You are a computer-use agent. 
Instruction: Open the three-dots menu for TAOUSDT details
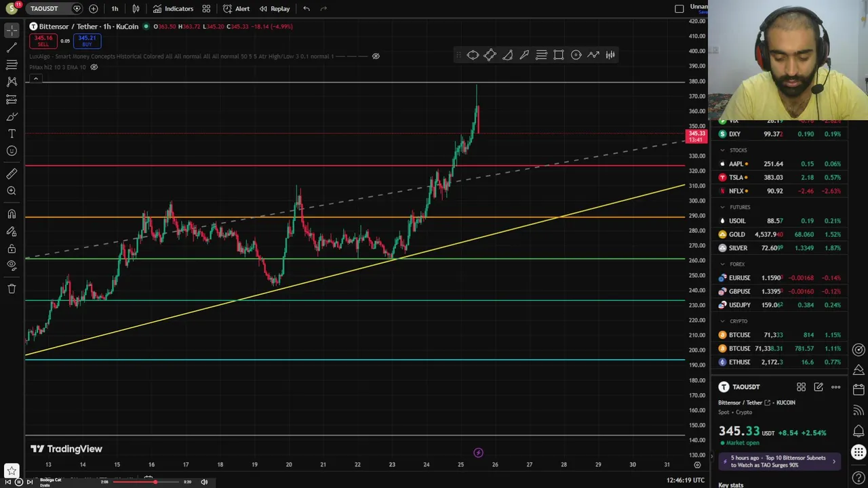click(835, 387)
